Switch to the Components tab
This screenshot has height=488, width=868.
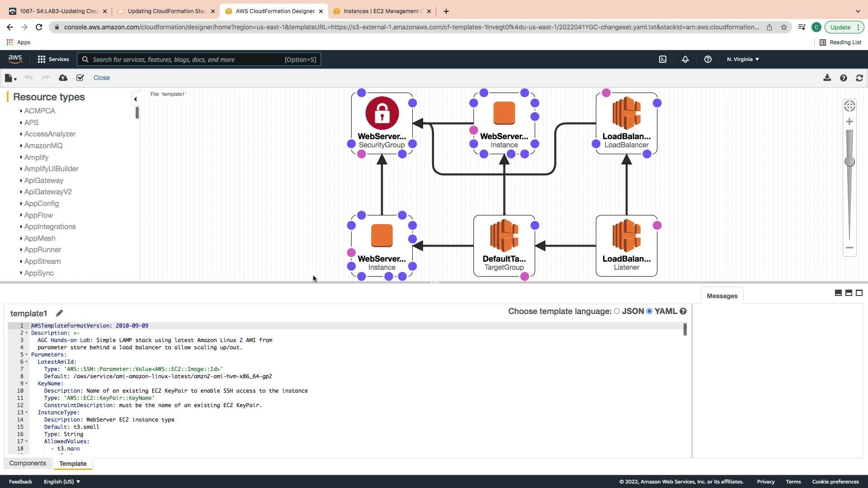point(28,463)
